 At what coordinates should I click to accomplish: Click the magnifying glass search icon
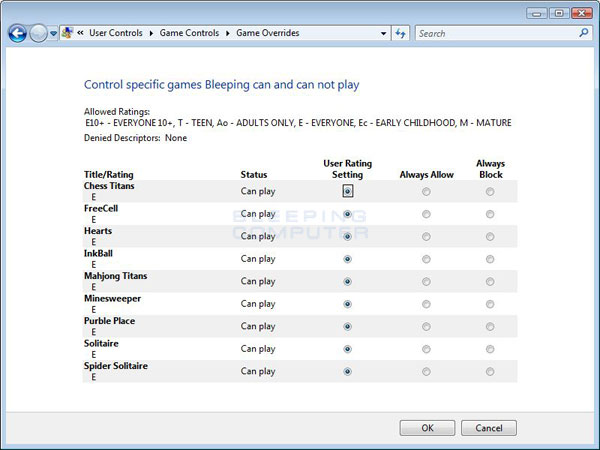tap(584, 33)
